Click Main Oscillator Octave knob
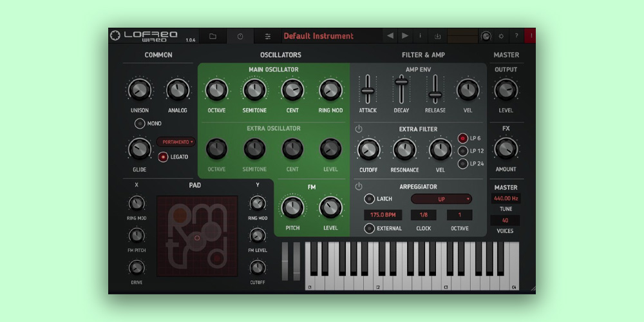This screenshot has height=322, width=644. click(x=216, y=90)
